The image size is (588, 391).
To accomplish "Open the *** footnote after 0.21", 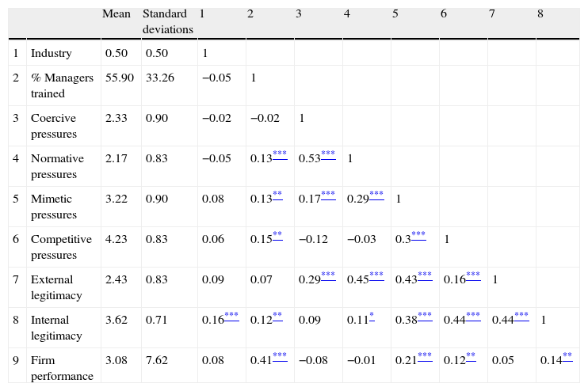I will pyautogui.click(x=425, y=356).
